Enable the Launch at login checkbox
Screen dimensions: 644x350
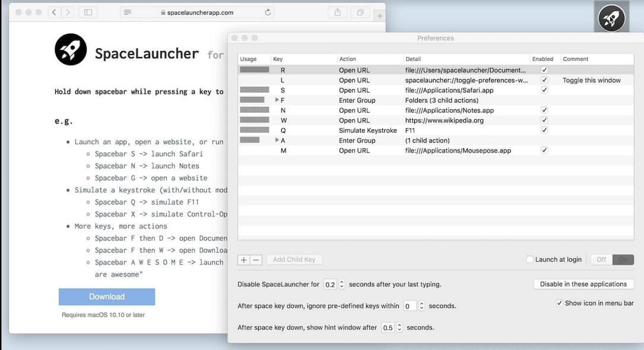tap(530, 260)
